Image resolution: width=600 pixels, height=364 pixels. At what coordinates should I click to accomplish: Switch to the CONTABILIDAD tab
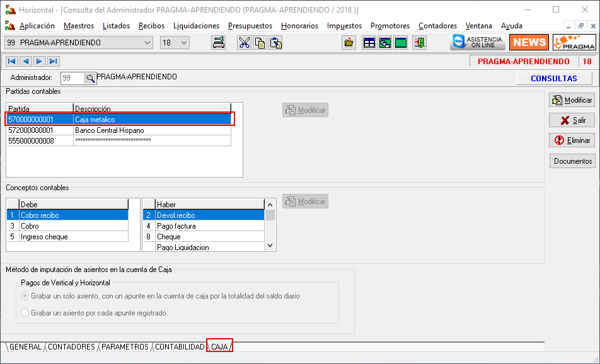[x=180, y=347]
